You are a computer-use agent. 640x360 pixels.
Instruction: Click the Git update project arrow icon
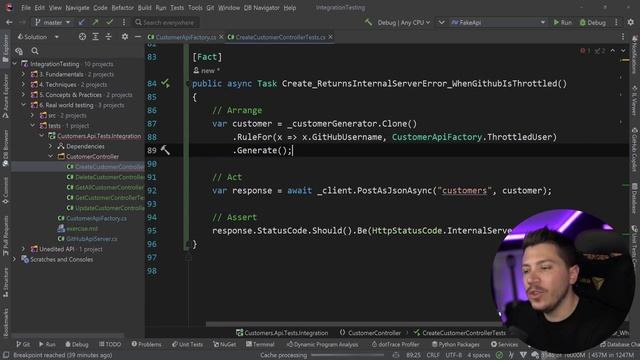coord(82,22)
